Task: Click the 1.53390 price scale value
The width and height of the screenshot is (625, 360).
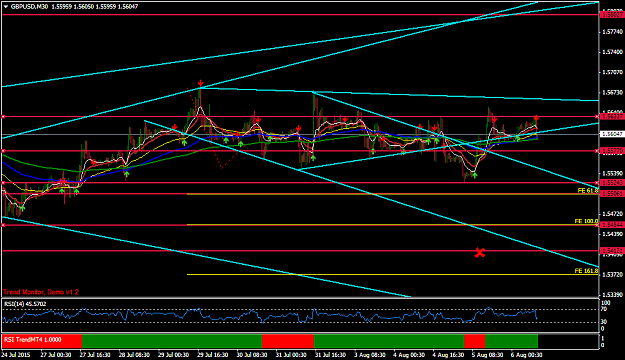Action: point(613,295)
